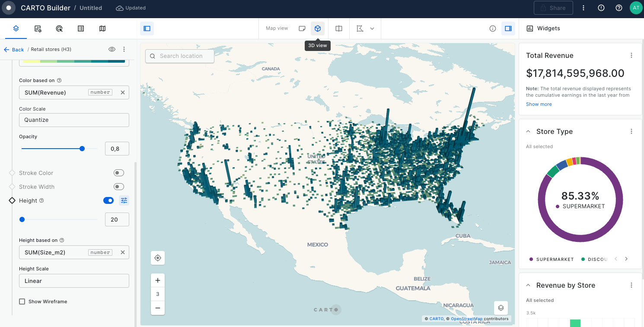Toggle the left panel collapse icon
Viewport: 644px width, 327px height.
click(147, 29)
